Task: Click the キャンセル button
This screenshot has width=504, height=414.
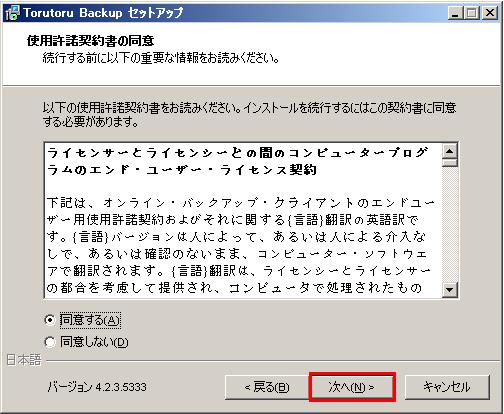Action: [447, 387]
